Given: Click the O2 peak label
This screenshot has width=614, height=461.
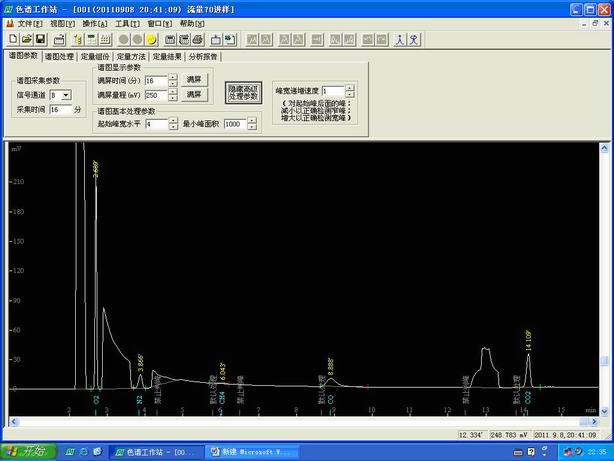Looking at the screenshot, I should pyautogui.click(x=97, y=400).
